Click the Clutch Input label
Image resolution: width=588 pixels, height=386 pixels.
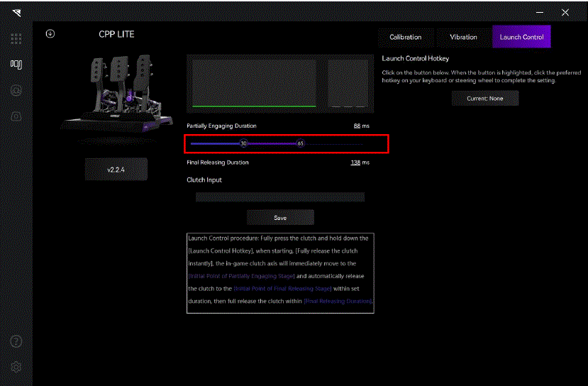coord(204,180)
